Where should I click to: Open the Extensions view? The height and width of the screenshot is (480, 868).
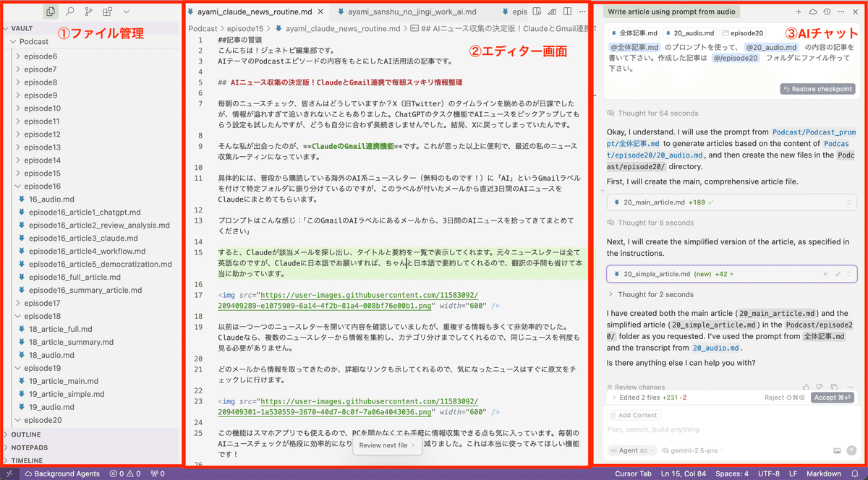[x=107, y=12]
